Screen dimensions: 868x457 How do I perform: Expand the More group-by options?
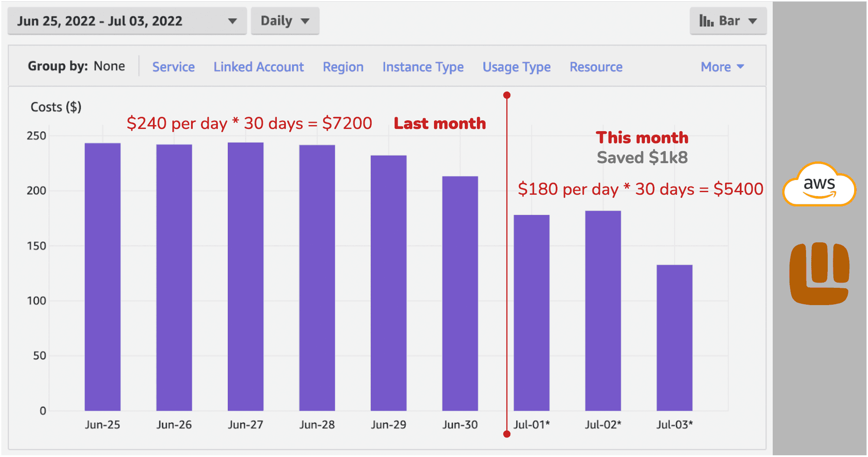click(722, 67)
